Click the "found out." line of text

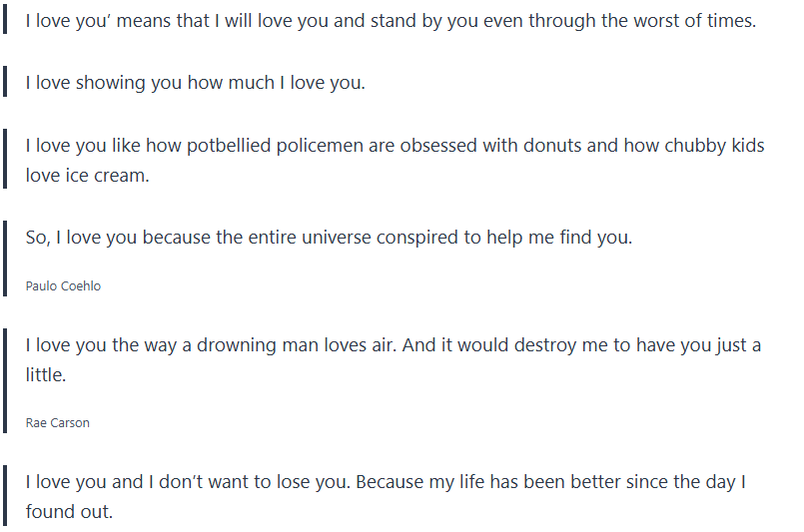click(69, 512)
